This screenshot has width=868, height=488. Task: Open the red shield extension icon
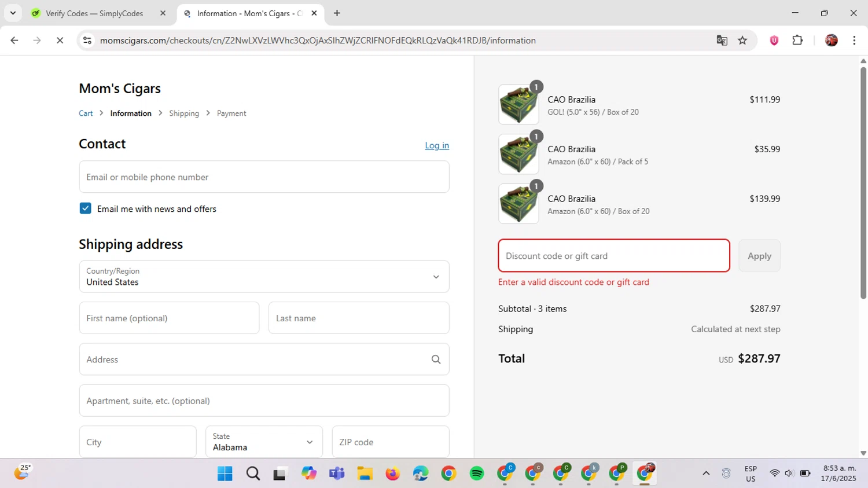coord(774,40)
